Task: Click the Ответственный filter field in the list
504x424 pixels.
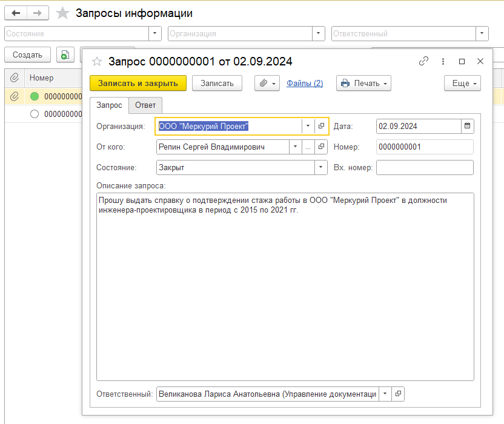Action: (x=403, y=33)
